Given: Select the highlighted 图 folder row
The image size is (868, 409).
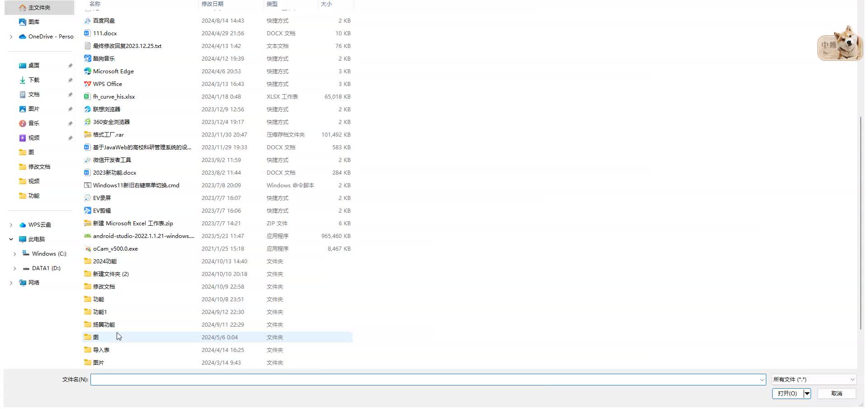Looking at the screenshot, I should tap(217, 338).
